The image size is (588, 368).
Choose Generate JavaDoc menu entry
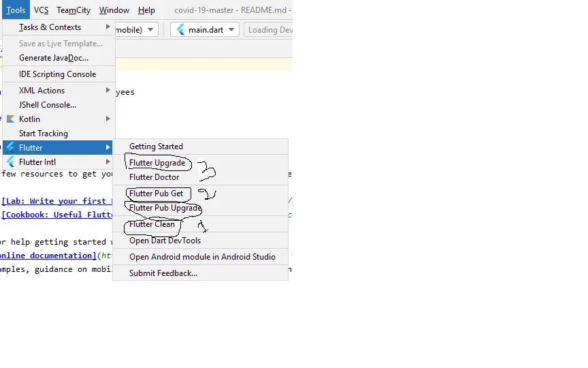coord(59,58)
